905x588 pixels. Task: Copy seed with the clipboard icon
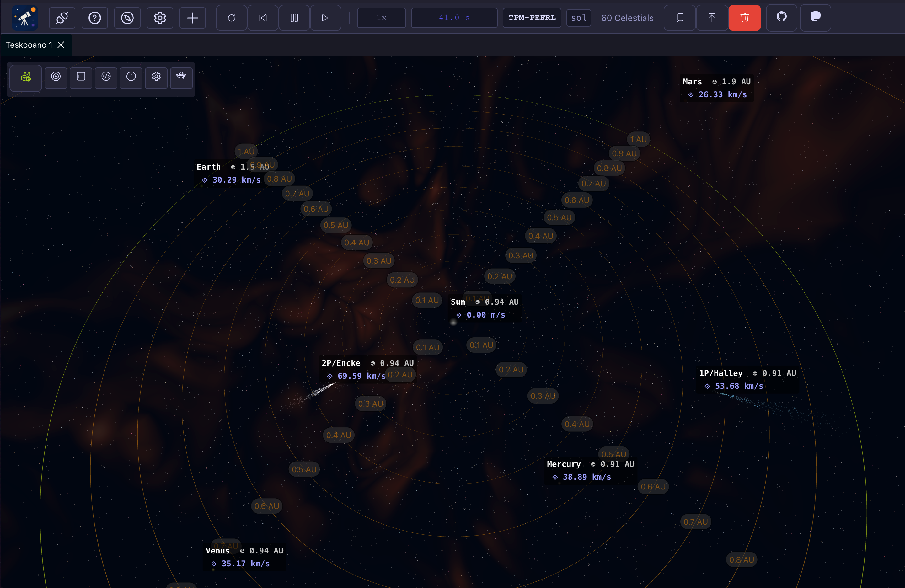coord(680,18)
